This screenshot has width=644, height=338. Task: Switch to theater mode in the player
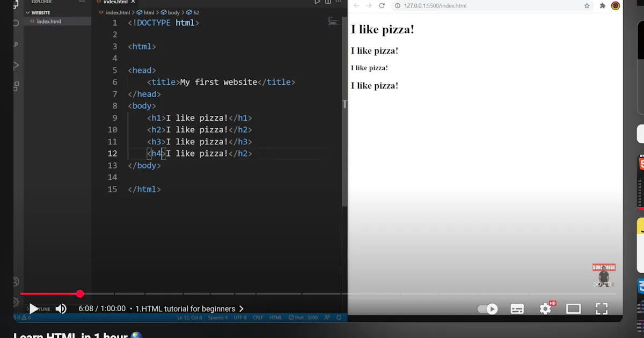pyautogui.click(x=574, y=309)
